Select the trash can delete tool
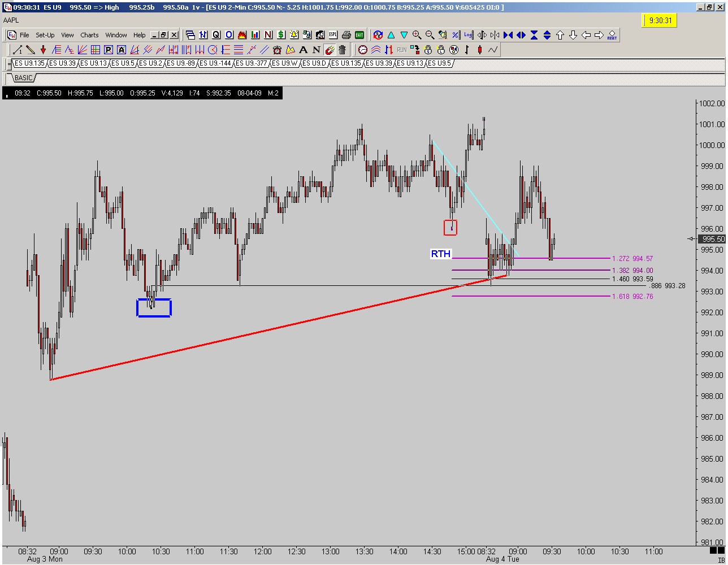Viewport: 728px width, 565px height. (x=342, y=50)
